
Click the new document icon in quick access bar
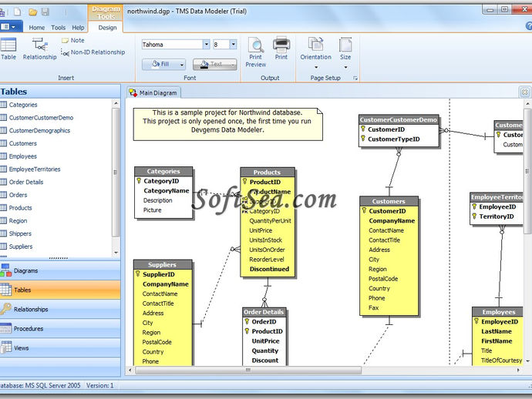(17, 12)
